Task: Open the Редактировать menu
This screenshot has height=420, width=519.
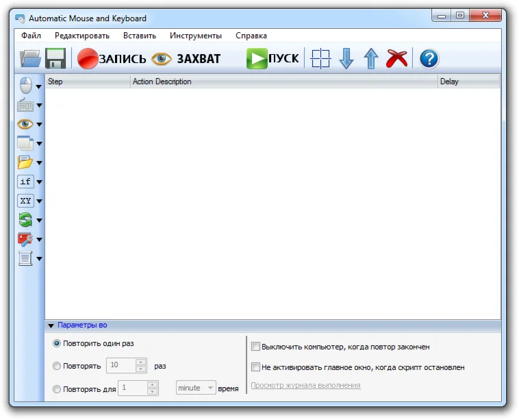Action: coord(82,36)
